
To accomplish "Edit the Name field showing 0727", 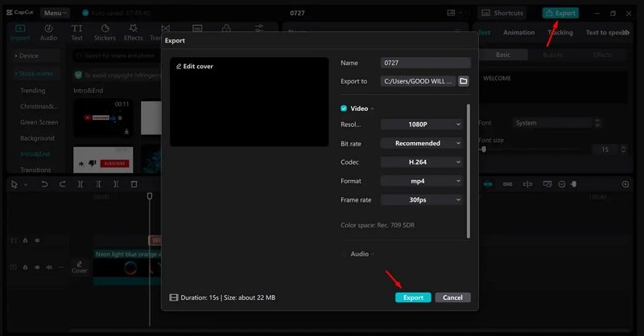I will pos(426,63).
